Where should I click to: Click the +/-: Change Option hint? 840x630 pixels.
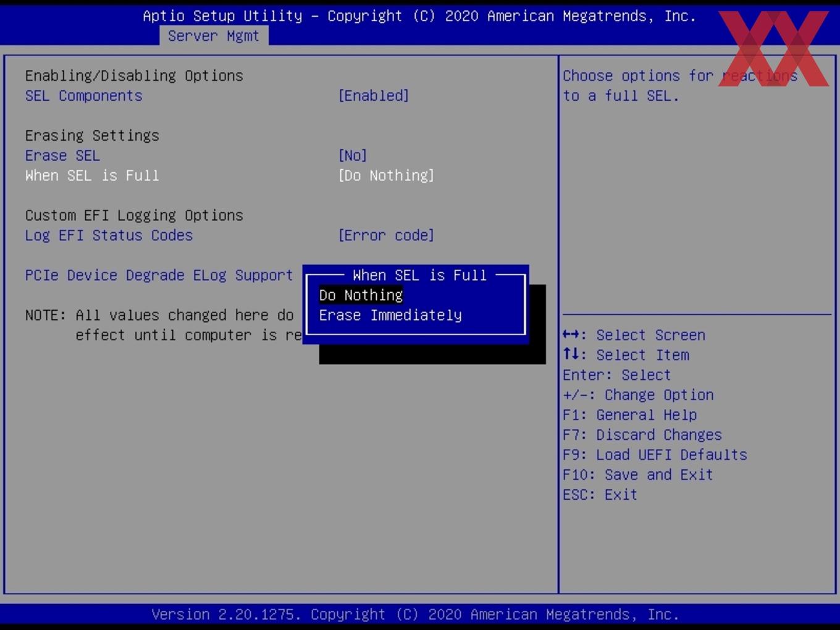pos(638,395)
